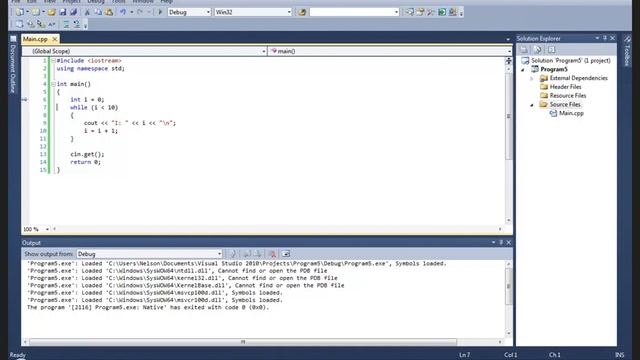Click the Solution Explorer auto-hide pin
This screenshot has height=360, width=640.
(x=605, y=38)
